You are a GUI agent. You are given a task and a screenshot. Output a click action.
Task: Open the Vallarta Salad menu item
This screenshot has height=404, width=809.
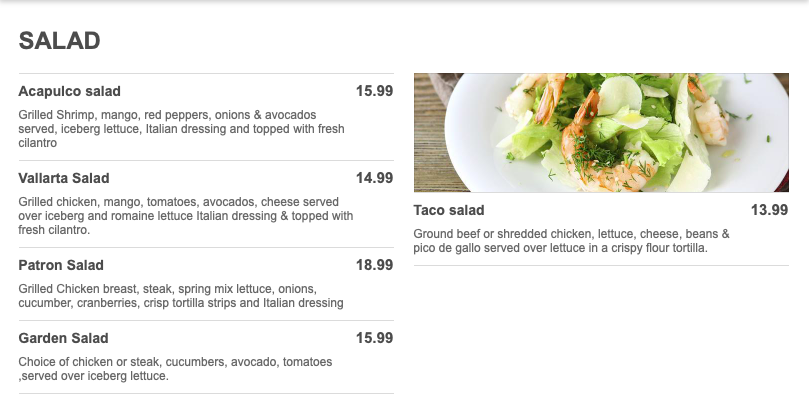coord(64,178)
